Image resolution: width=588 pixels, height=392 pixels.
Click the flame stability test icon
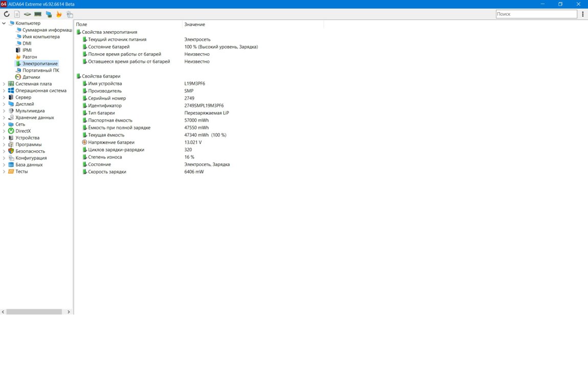tap(59, 14)
